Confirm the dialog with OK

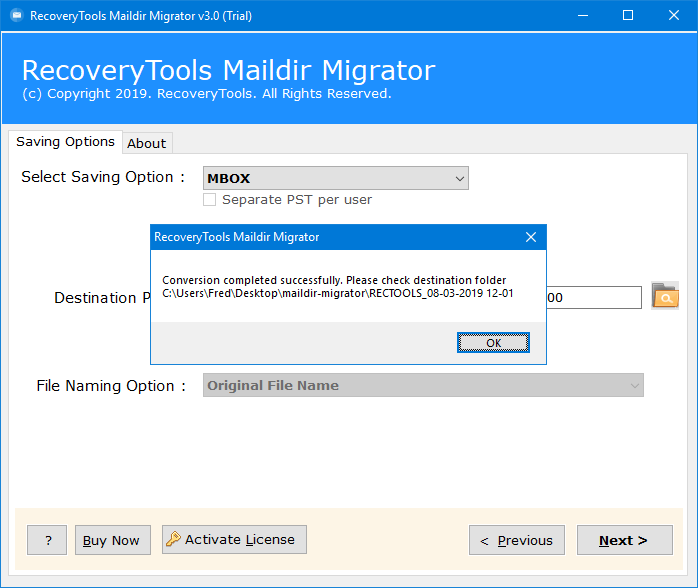(x=493, y=343)
